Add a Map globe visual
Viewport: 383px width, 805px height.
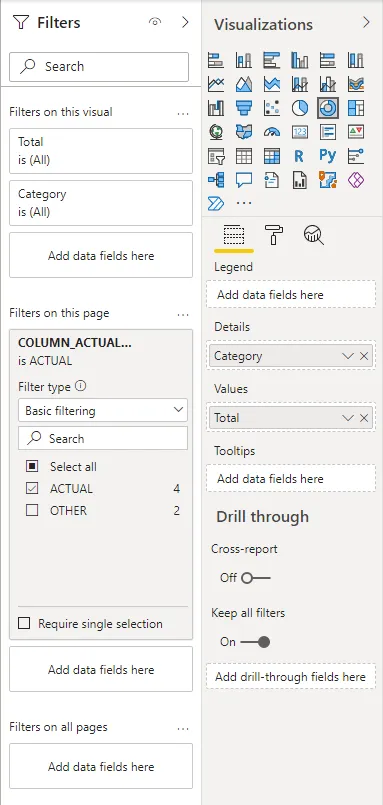coord(216,132)
